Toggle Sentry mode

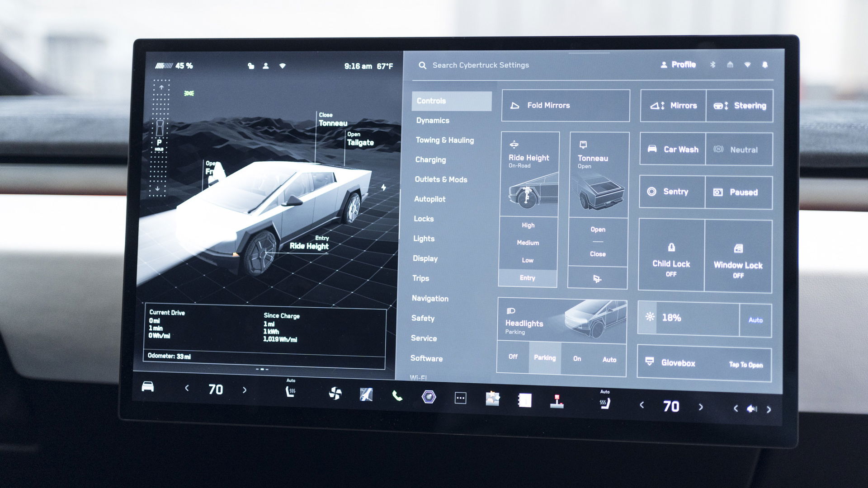pyautogui.click(x=672, y=192)
